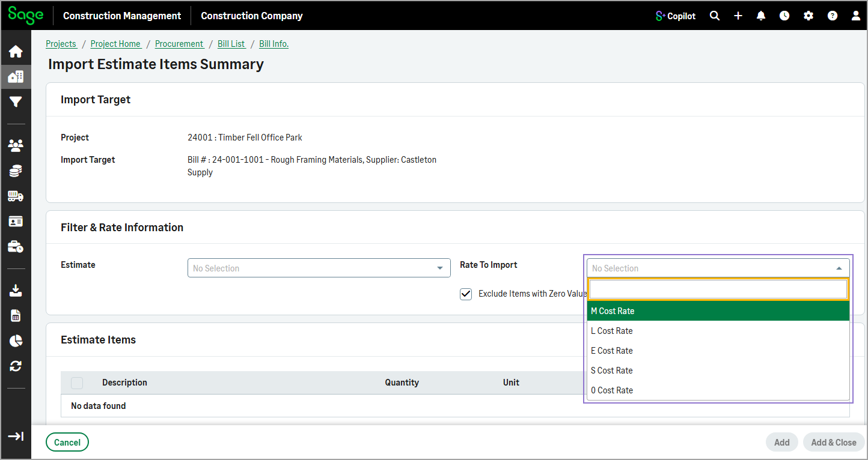Click the sync refresh icon in sidebar

pyautogui.click(x=16, y=366)
